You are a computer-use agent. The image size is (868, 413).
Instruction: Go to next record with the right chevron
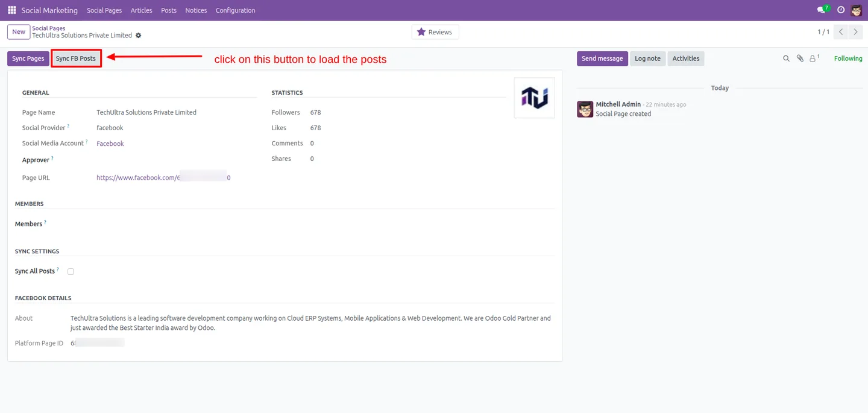click(856, 32)
